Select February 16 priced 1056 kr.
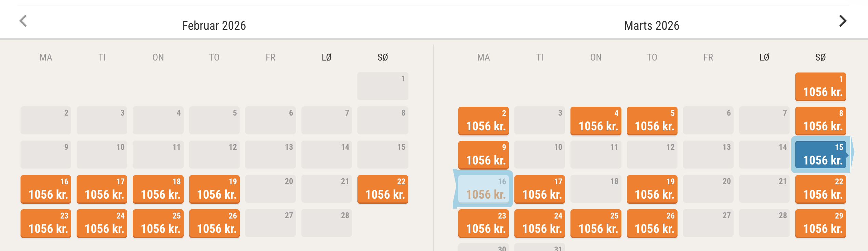This screenshot has width=868, height=251. pos(46,189)
